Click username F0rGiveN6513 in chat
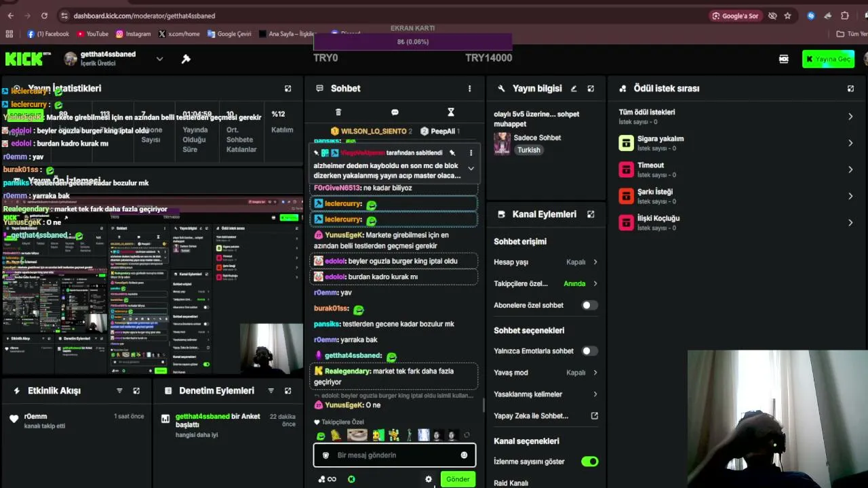The width and height of the screenshot is (868, 488). (x=337, y=188)
